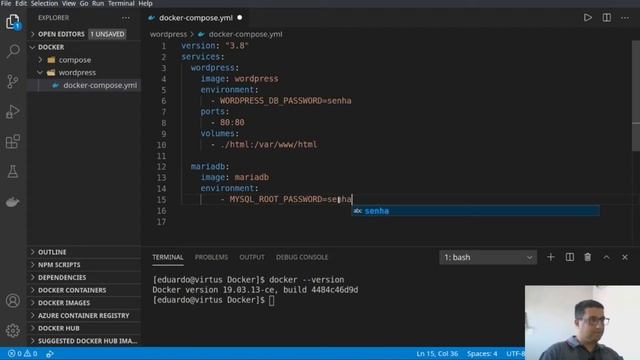
Task: Accept the 'senha' autocomplete suggestion
Action: coord(476,211)
